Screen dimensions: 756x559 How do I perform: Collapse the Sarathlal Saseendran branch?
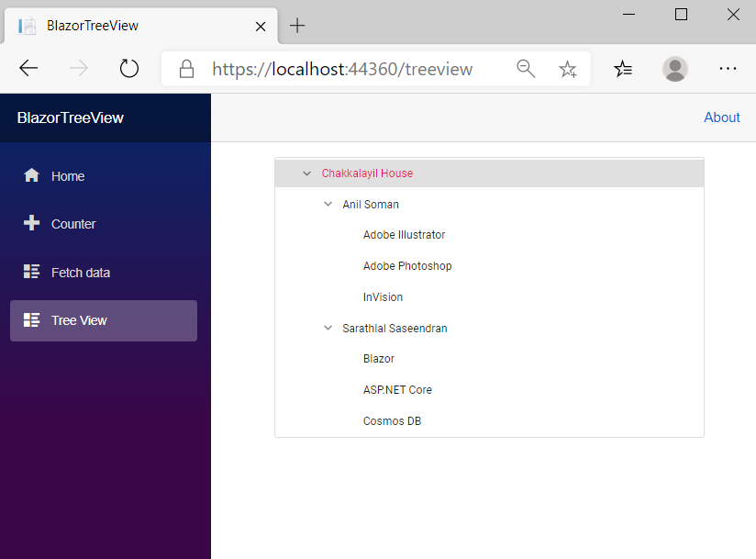[328, 328]
